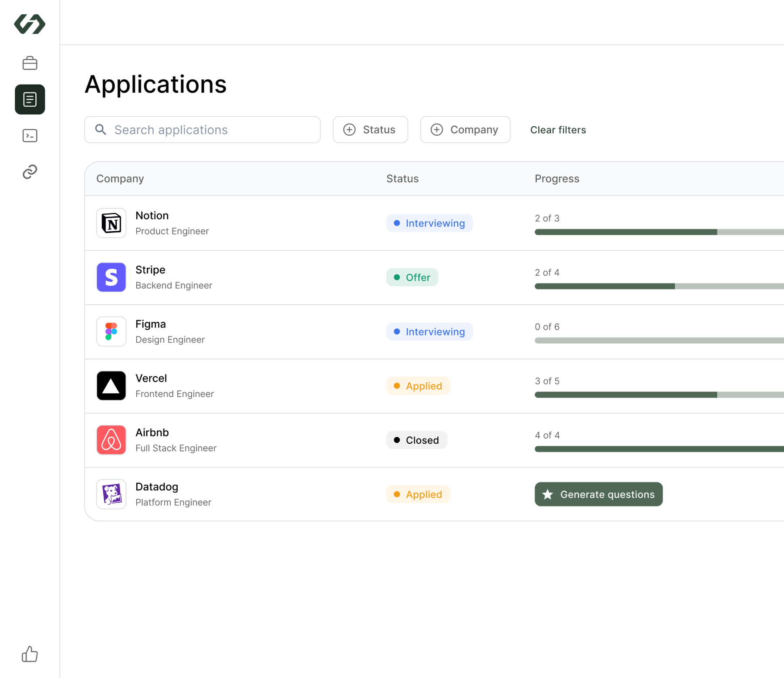Open the Datadog application name

[x=157, y=486]
